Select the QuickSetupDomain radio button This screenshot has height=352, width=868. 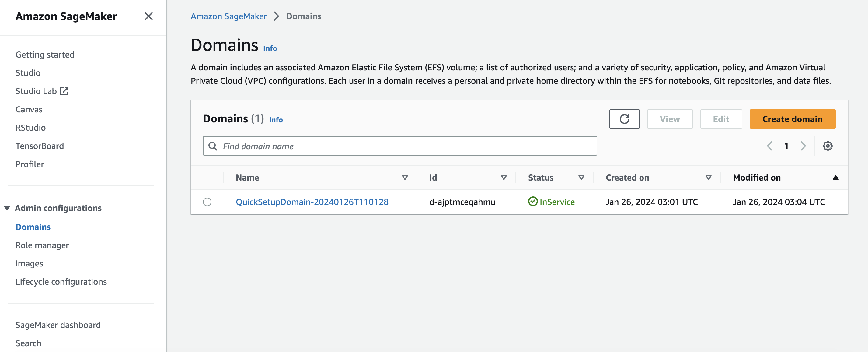(x=207, y=202)
